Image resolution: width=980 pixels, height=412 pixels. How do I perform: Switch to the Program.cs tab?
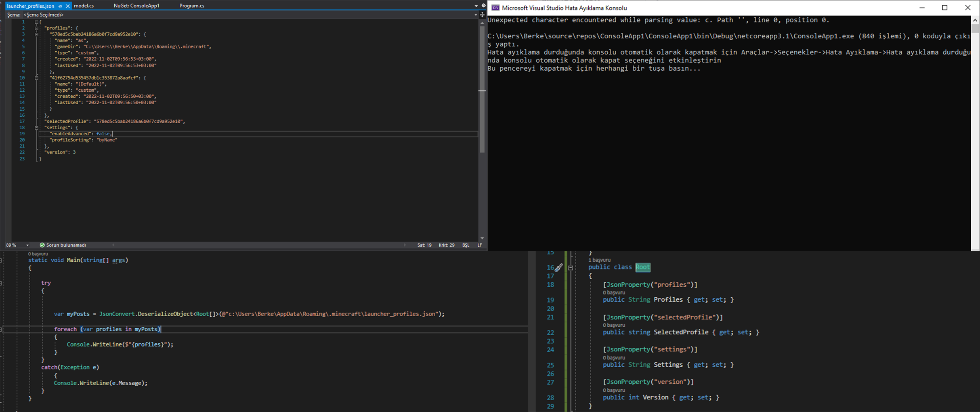[192, 6]
